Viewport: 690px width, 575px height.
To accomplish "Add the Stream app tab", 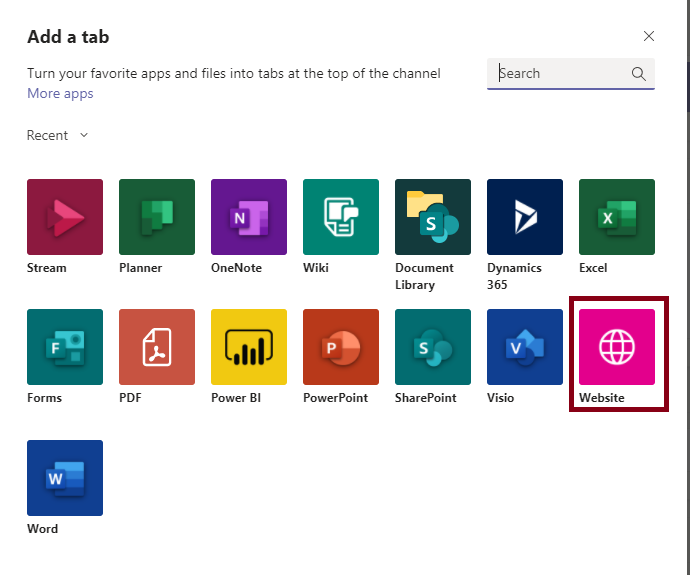I will click(65, 217).
